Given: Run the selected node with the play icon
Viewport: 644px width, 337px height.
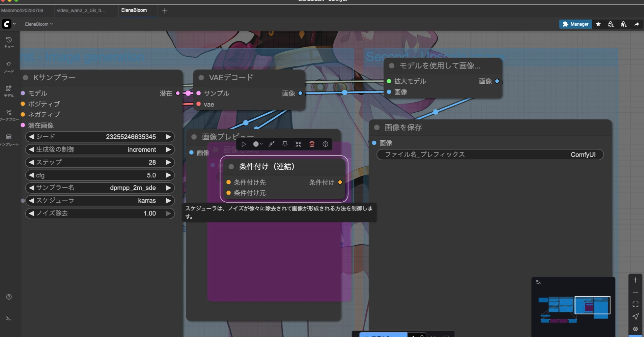Looking at the screenshot, I should click(x=244, y=144).
